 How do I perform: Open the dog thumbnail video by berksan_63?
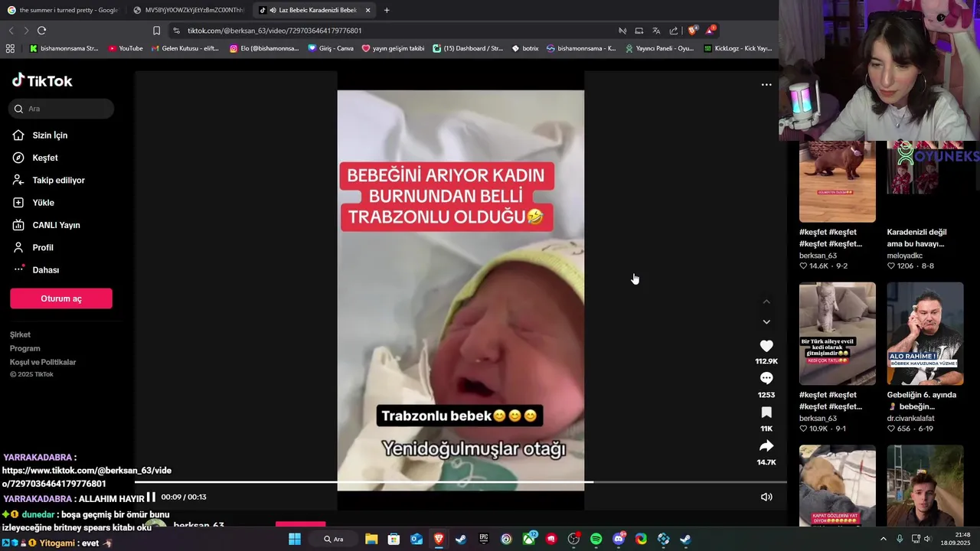[x=838, y=181]
